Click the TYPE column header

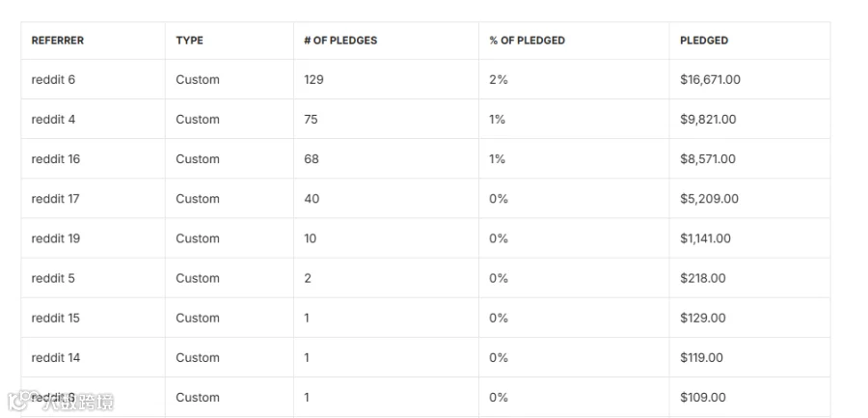pyautogui.click(x=189, y=41)
